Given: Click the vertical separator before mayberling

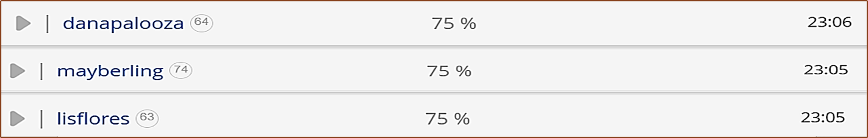Looking at the screenshot, I should (x=42, y=71).
